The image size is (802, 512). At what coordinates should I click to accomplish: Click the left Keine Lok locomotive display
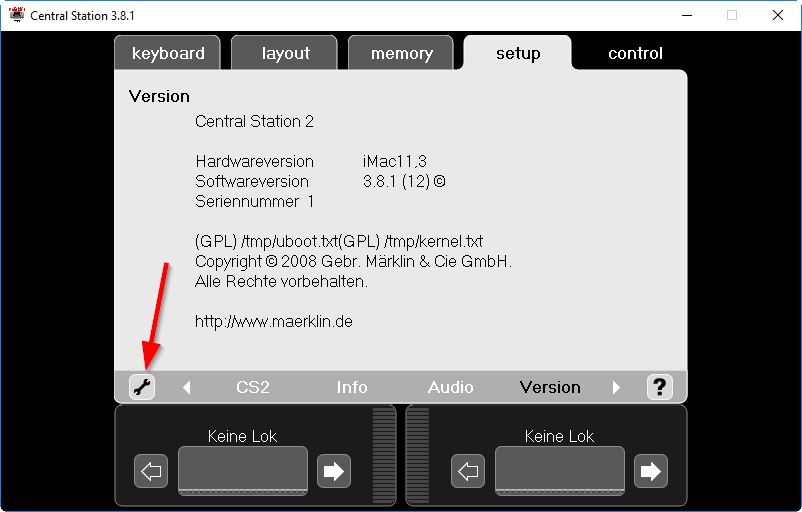(x=243, y=471)
